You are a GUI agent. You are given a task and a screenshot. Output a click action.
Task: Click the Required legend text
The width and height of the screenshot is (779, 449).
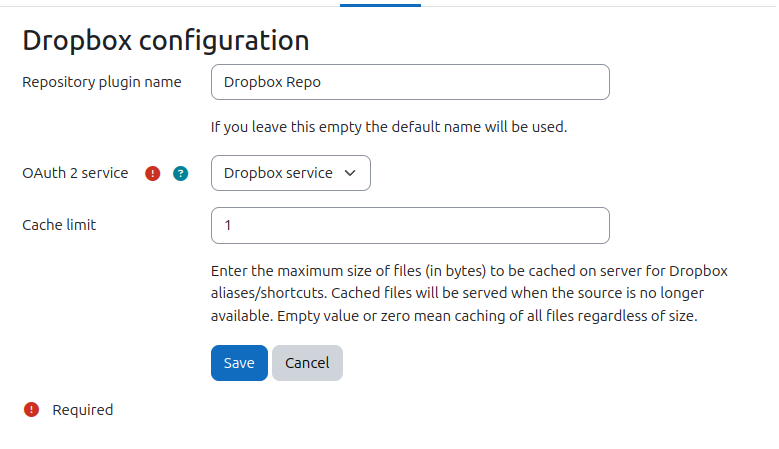pyautogui.click(x=83, y=410)
